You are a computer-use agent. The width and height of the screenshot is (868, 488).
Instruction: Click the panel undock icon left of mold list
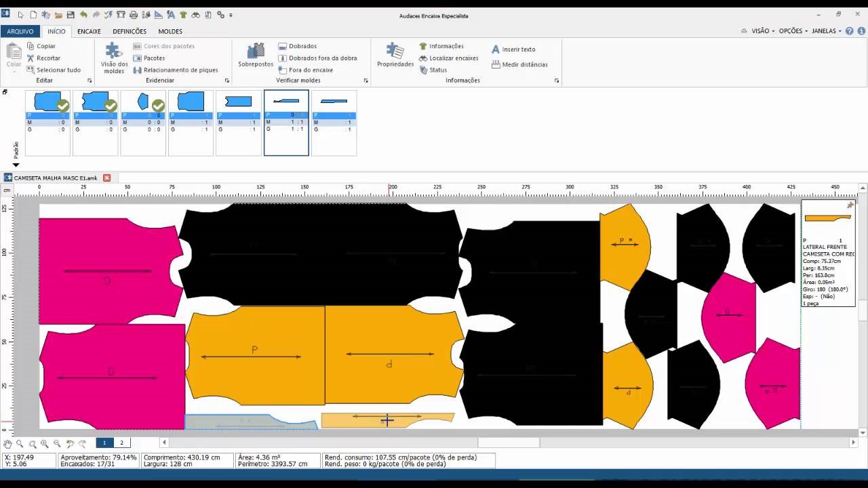pyautogui.click(x=4, y=92)
